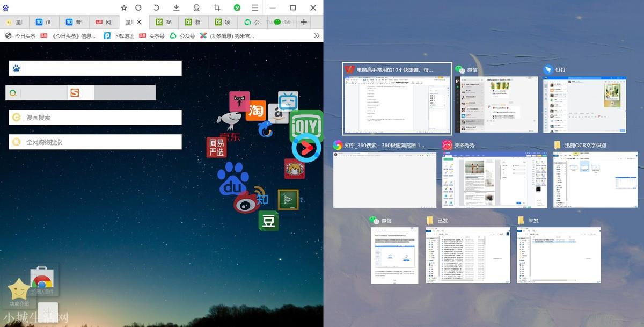Close the currently active browser tab
The image size is (644, 327).
(x=139, y=22)
